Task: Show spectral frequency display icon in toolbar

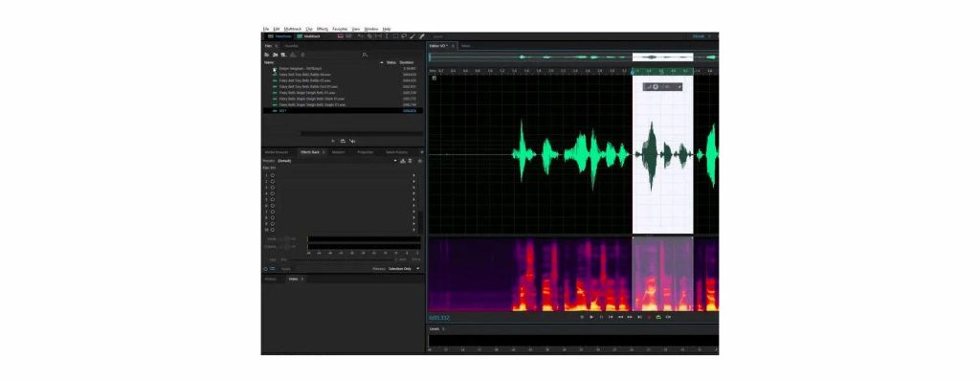Action: coord(340,36)
